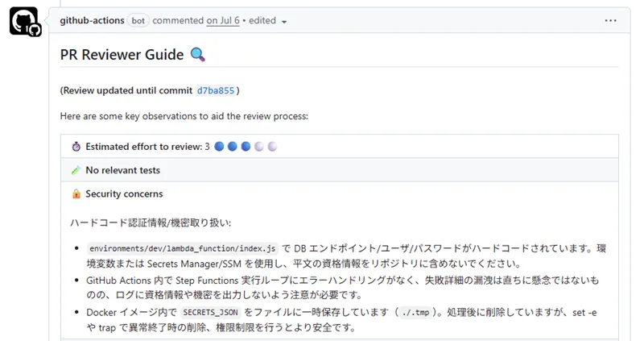644x341 pixels.
Task: Click the third blue effort circle
Action: [246, 147]
